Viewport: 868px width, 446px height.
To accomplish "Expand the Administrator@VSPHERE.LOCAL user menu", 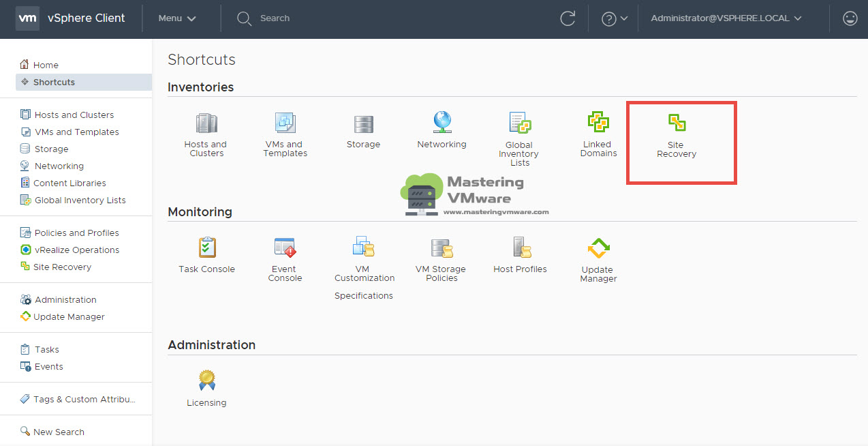I will click(726, 18).
